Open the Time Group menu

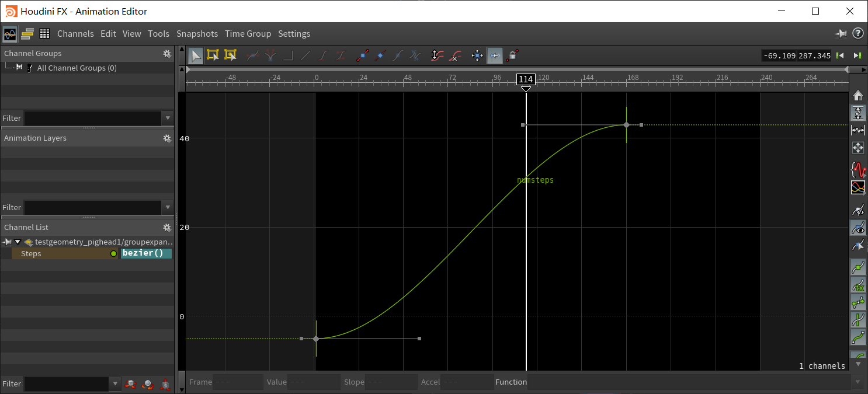point(248,34)
